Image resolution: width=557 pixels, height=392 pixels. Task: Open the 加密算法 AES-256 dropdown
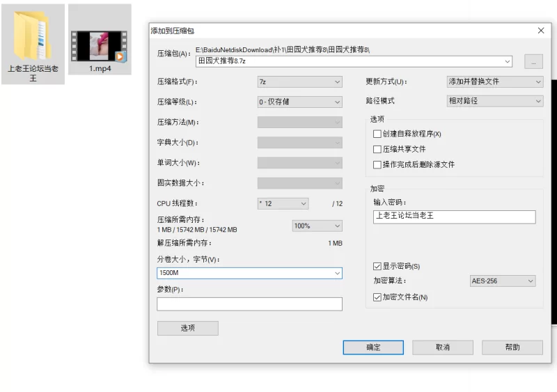coord(502,281)
